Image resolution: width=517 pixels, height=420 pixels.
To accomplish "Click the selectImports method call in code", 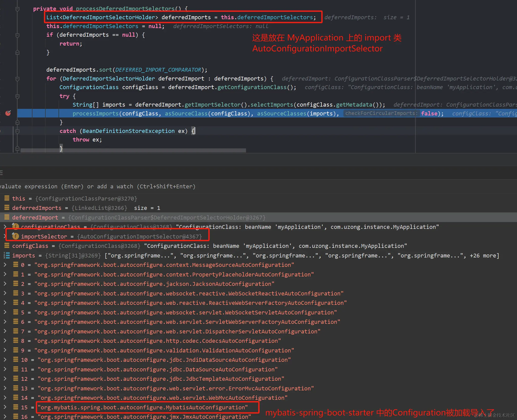I will (x=272, y=105).
